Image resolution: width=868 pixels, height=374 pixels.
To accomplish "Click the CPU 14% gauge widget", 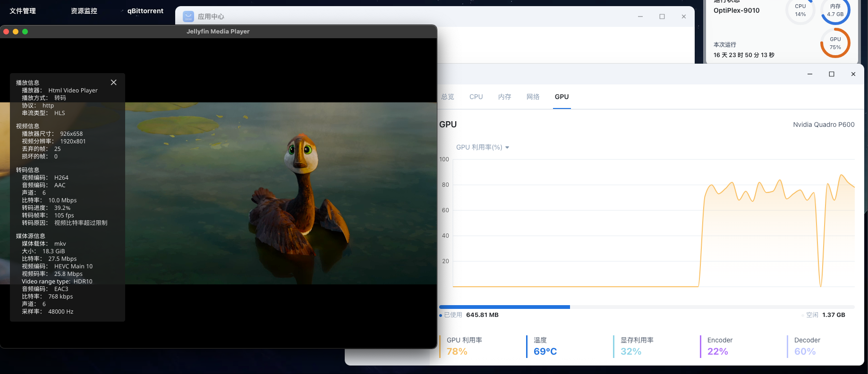I will pos(800,10).
